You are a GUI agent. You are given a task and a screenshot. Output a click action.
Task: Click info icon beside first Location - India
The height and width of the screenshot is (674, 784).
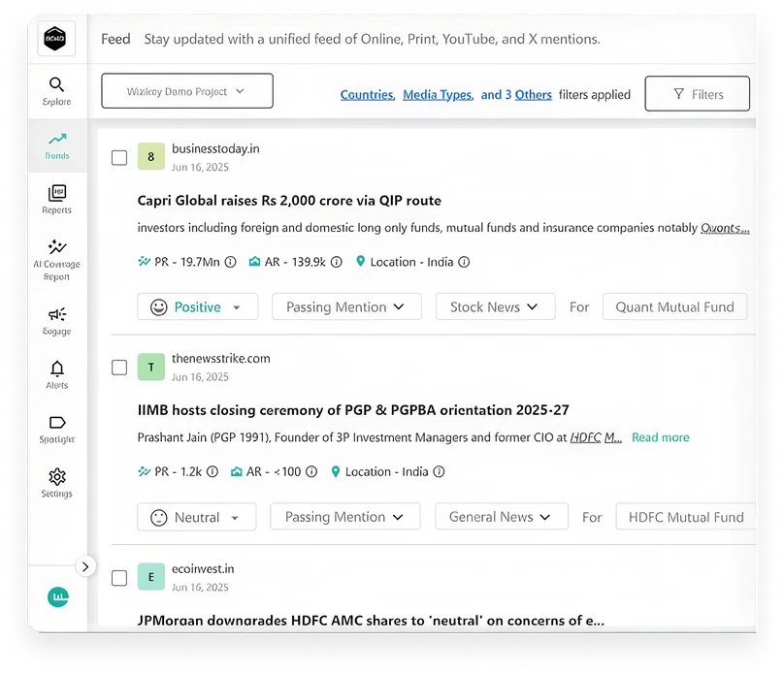click(x=464, y=262)
